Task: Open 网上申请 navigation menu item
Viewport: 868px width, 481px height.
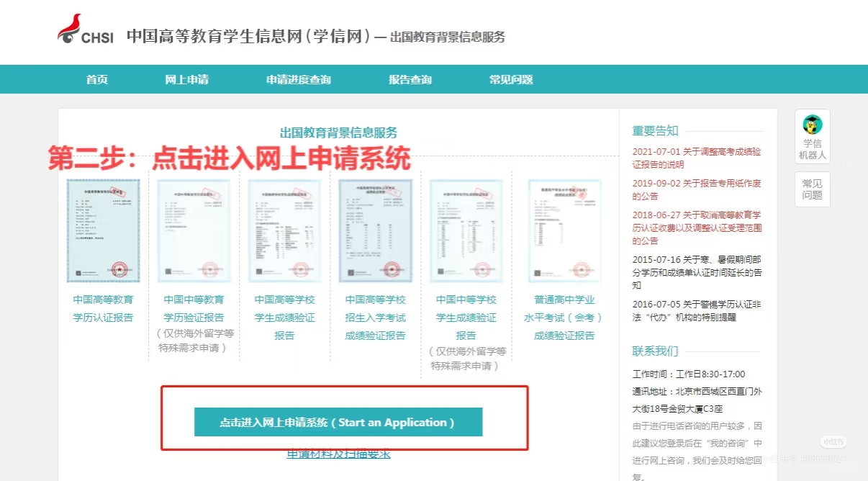Action: coord(187,80)
